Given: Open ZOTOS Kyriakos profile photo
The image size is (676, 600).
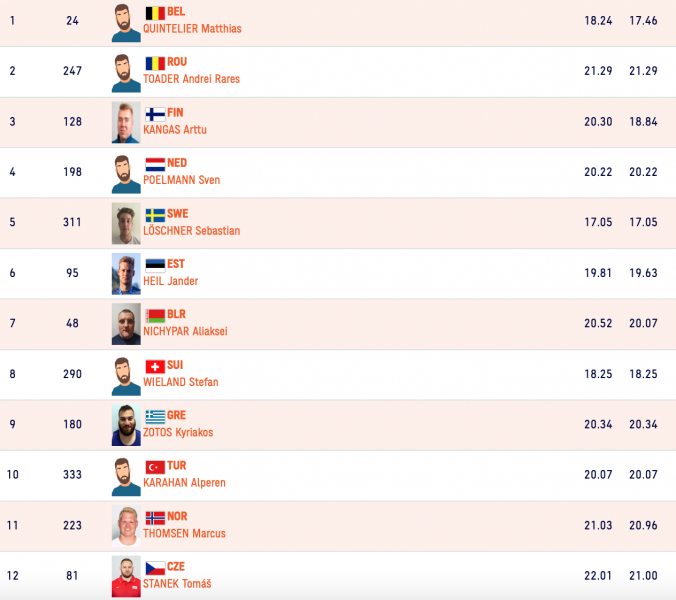Looking at the screenshot, I should [x=126, y=425].
